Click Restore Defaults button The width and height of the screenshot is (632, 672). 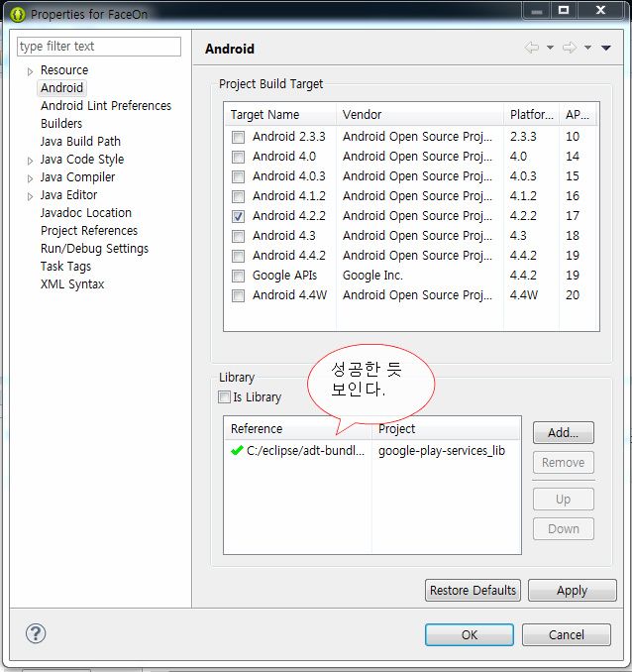coord(473,590)
